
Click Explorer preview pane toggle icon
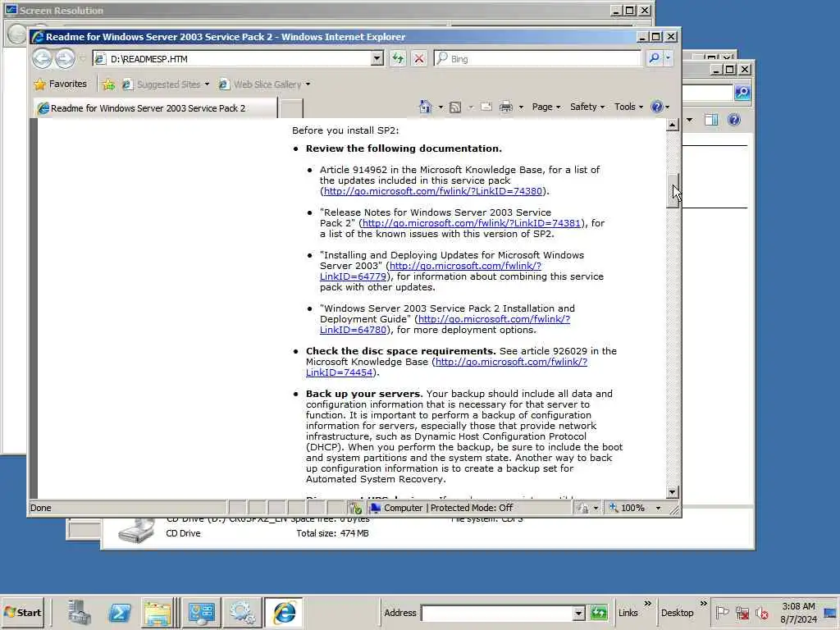point(711,120)
